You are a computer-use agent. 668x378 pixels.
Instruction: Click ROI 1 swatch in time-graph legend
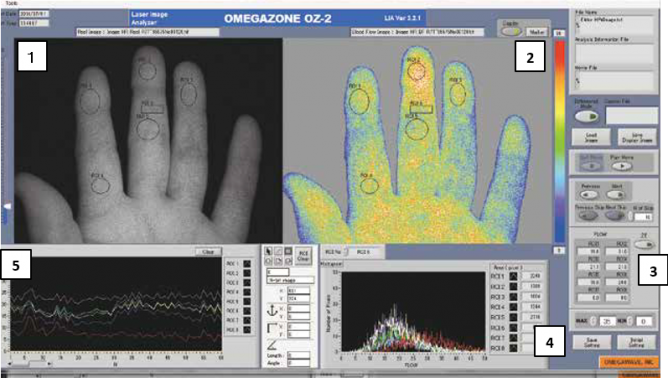pos(247,264)
